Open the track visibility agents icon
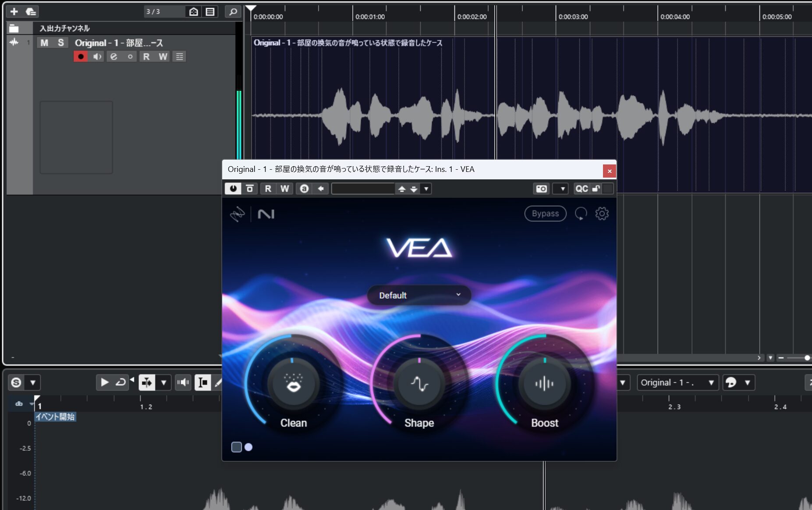This screenshot has height=510, width=812. coord(194,11)
